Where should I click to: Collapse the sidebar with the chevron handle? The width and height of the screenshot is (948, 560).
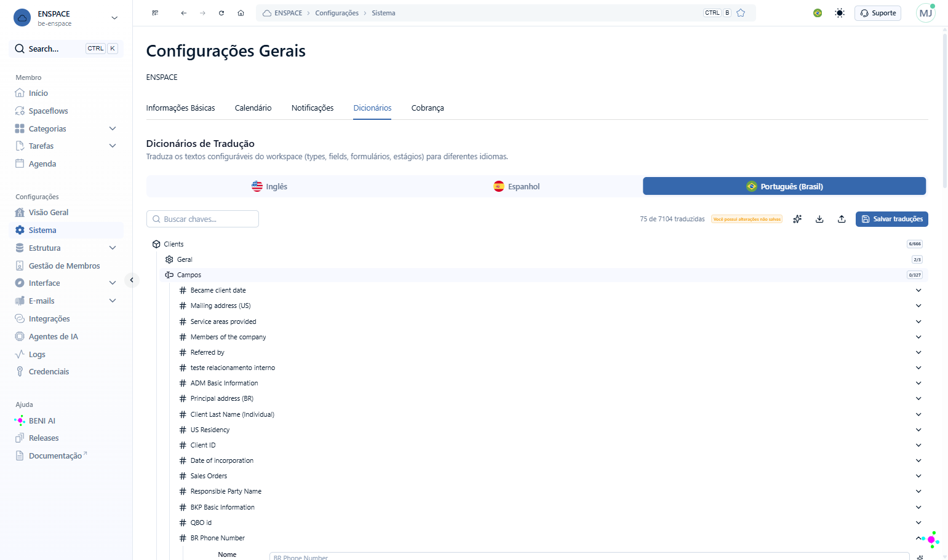pyautogui.click(x=132, y=280)
